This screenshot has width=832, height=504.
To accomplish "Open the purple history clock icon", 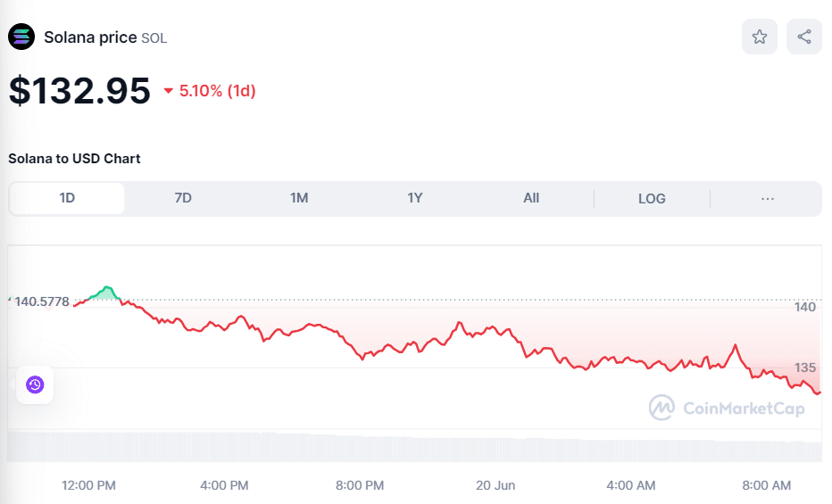I will coord(35,384).
